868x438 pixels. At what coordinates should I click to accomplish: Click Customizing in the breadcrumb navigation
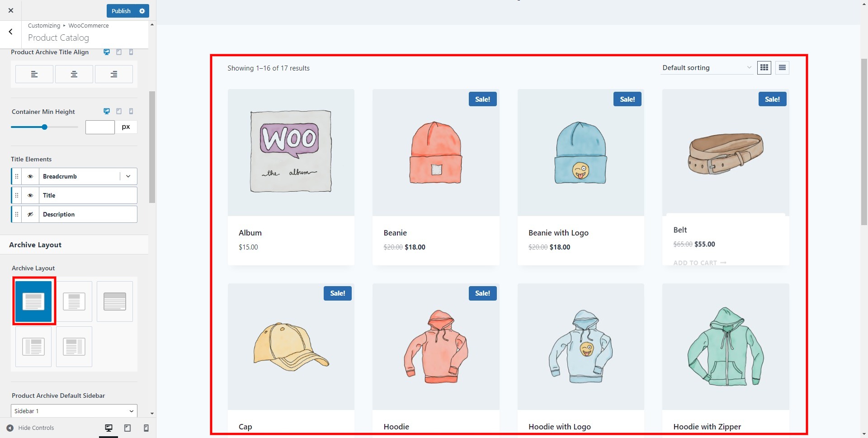43,25
